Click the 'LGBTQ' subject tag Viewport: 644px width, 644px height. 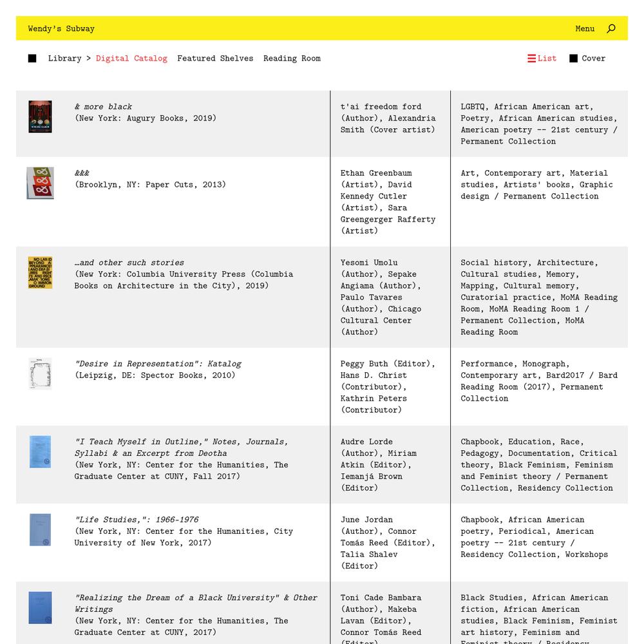pyautogui.click(x=472, y=107)
